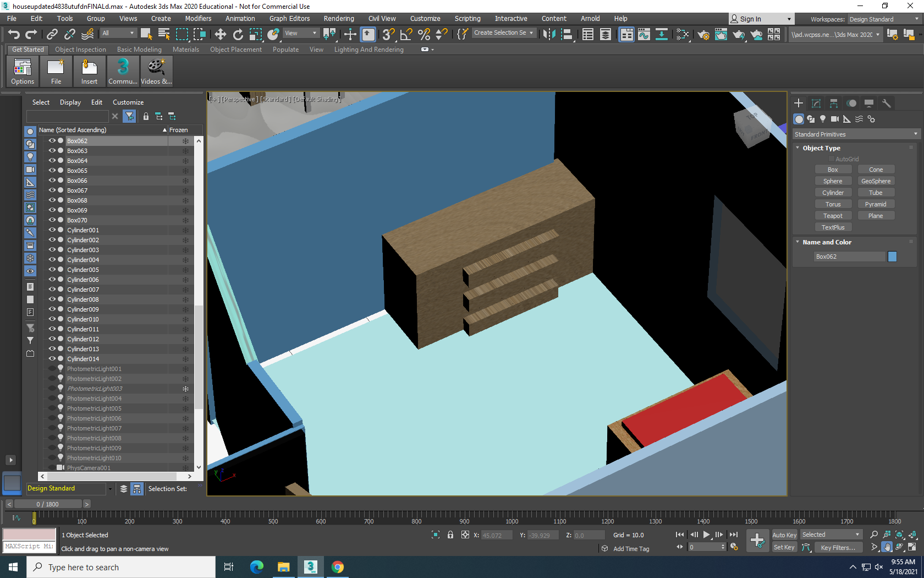The height and width of the screenshot is (578, 924).
Task: Click the Mirror tool icon
Action: pos(549,34)
